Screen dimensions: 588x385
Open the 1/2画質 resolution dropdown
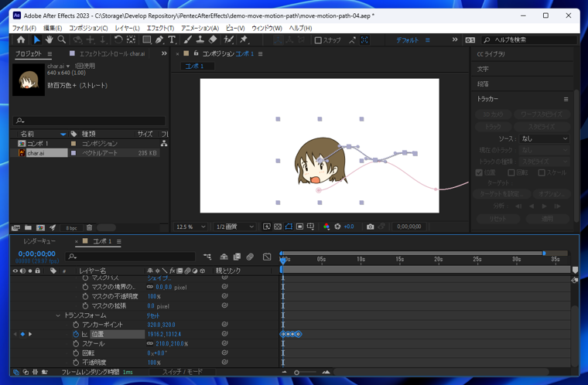[234, 227]
